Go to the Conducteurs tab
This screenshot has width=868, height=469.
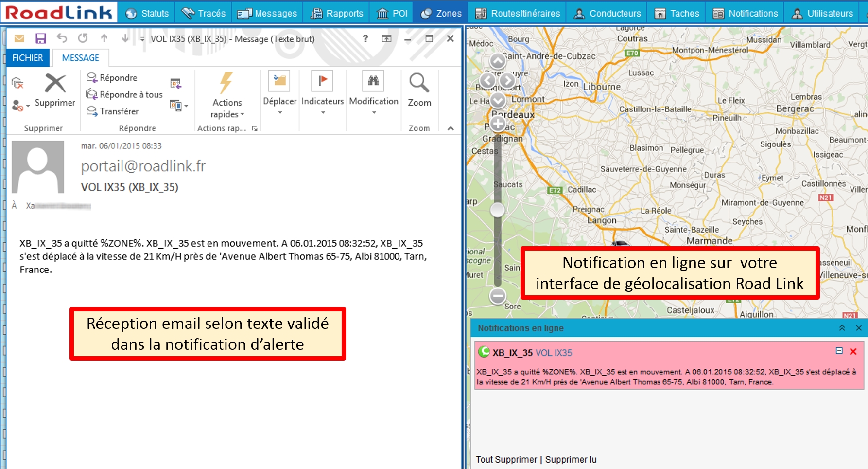(x=608, y=13)
